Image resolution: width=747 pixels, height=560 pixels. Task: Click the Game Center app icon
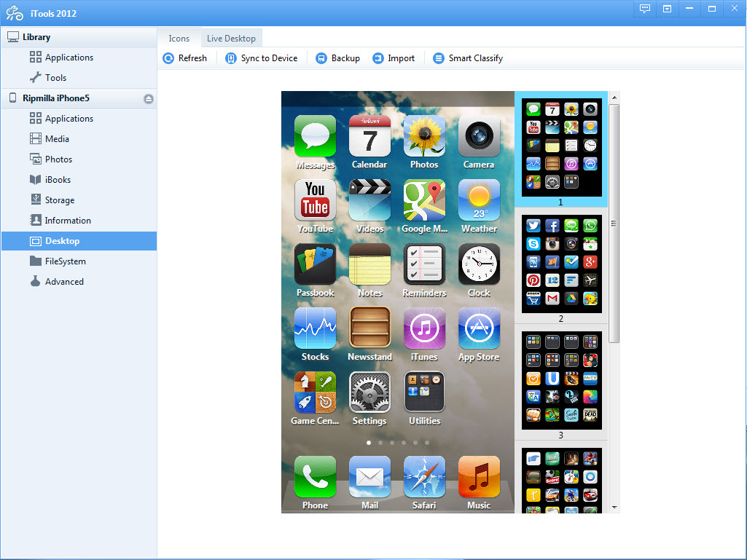pyautogui.click(x=315, y=393)
